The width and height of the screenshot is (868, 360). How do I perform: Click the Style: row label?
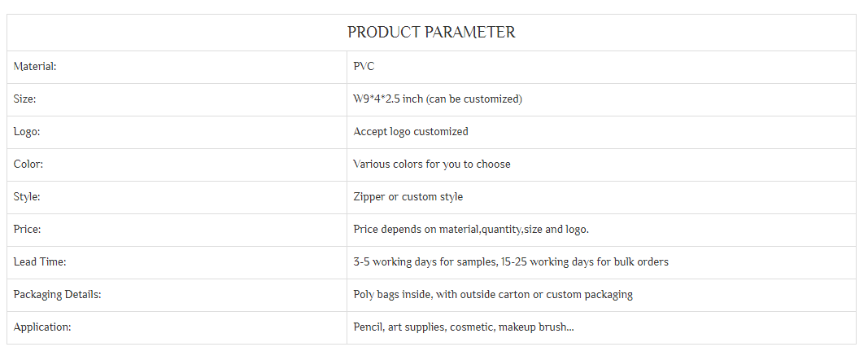[27, 197]
